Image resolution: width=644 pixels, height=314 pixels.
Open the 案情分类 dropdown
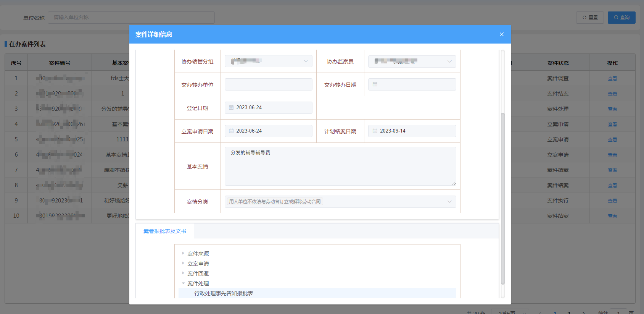340,202
